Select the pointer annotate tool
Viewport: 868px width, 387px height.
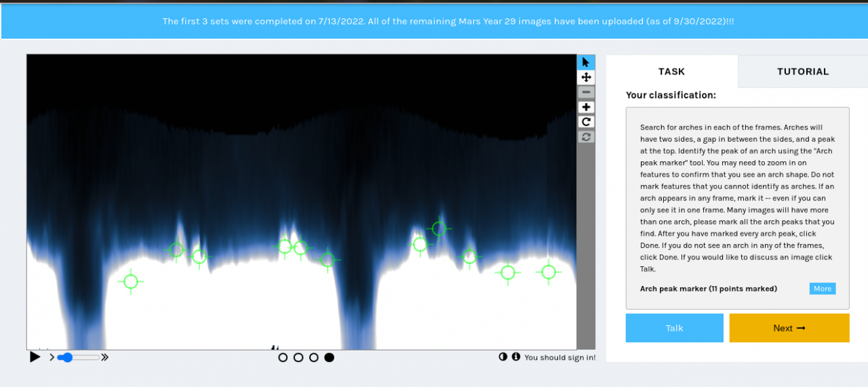coord(586,62)
